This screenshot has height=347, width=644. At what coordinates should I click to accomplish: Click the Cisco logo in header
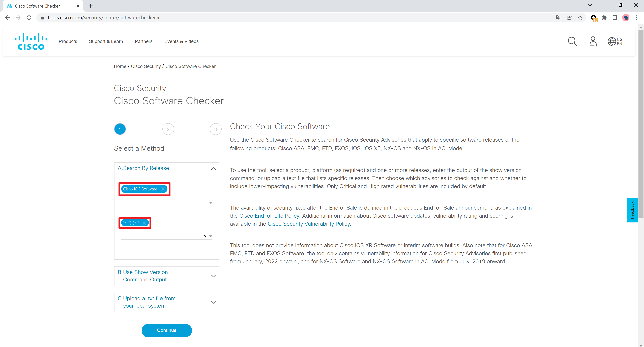point(31,41)
